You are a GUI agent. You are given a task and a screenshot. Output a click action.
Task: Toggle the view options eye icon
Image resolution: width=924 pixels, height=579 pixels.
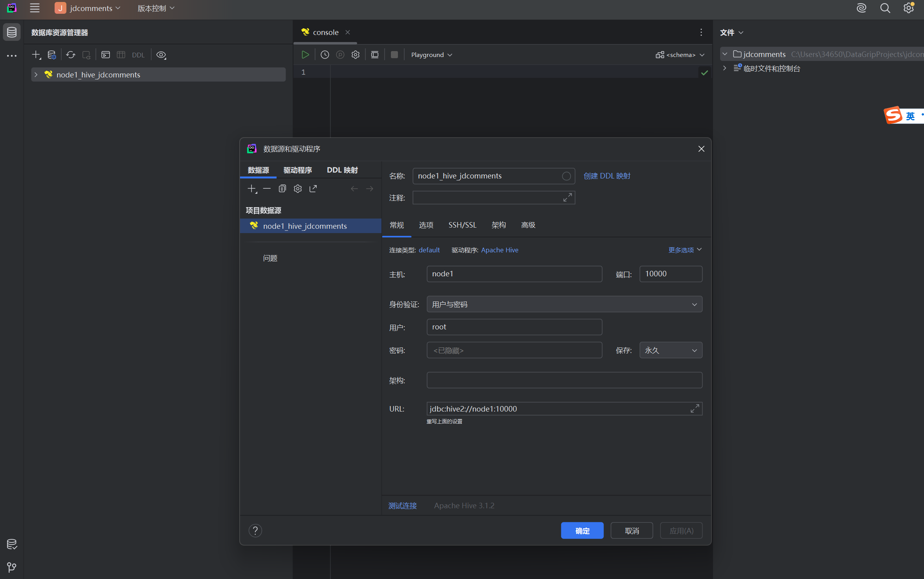pyautogui.click(x=161, y=55)
